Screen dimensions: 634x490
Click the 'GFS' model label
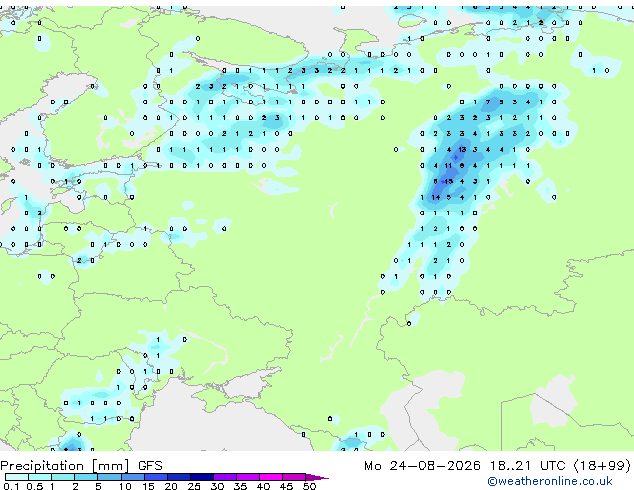[150, 466]
